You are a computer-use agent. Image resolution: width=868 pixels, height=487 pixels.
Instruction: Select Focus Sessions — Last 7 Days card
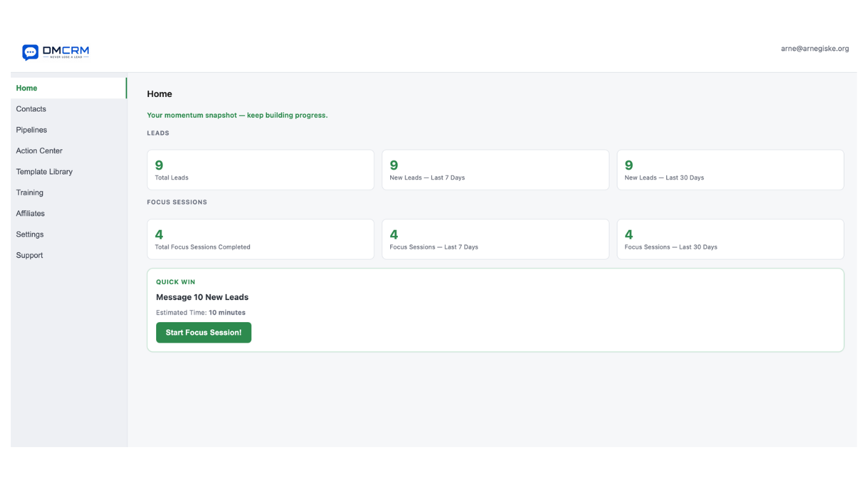(x=496, y=239)
